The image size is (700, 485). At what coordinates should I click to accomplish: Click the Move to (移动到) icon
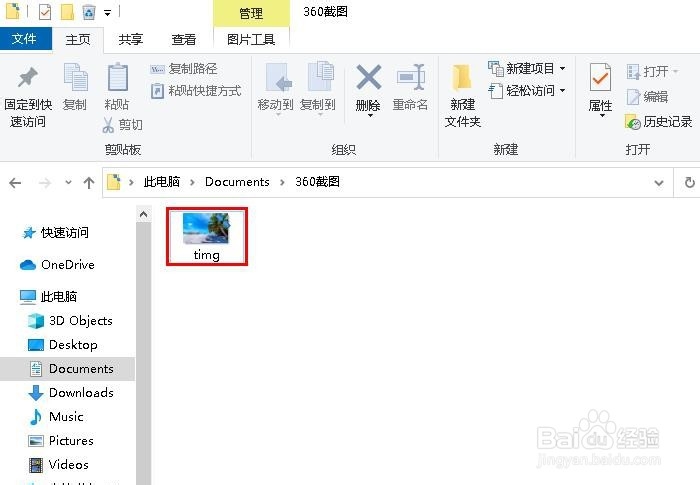pos(278,77)
